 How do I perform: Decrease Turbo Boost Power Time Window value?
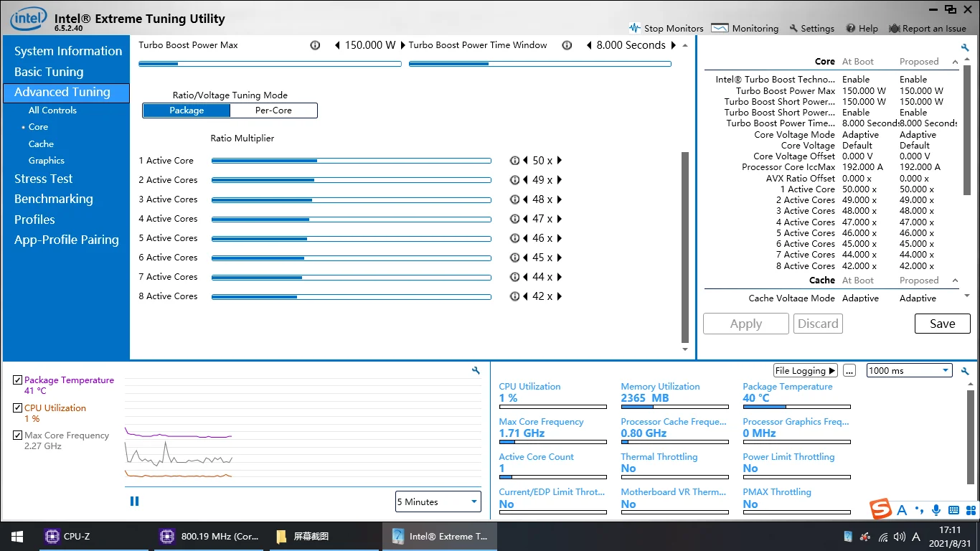point(589,45)
